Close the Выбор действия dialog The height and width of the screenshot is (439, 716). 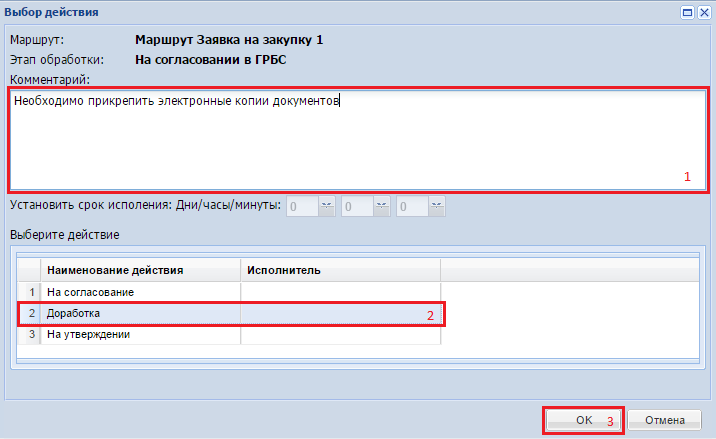click(703, 12)
